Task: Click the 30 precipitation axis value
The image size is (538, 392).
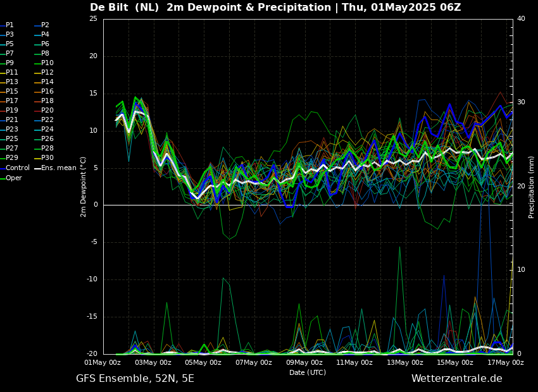Action: coord(521,102)
